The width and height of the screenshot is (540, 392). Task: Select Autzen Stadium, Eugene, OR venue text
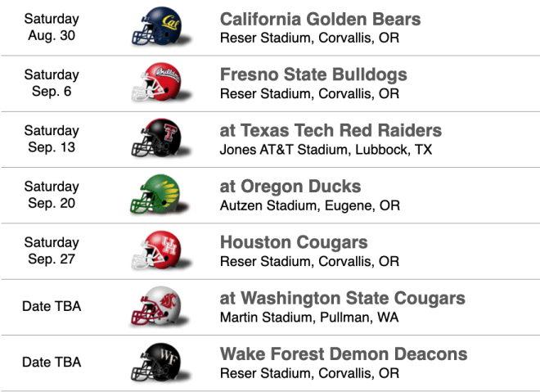tap(310, 205)
